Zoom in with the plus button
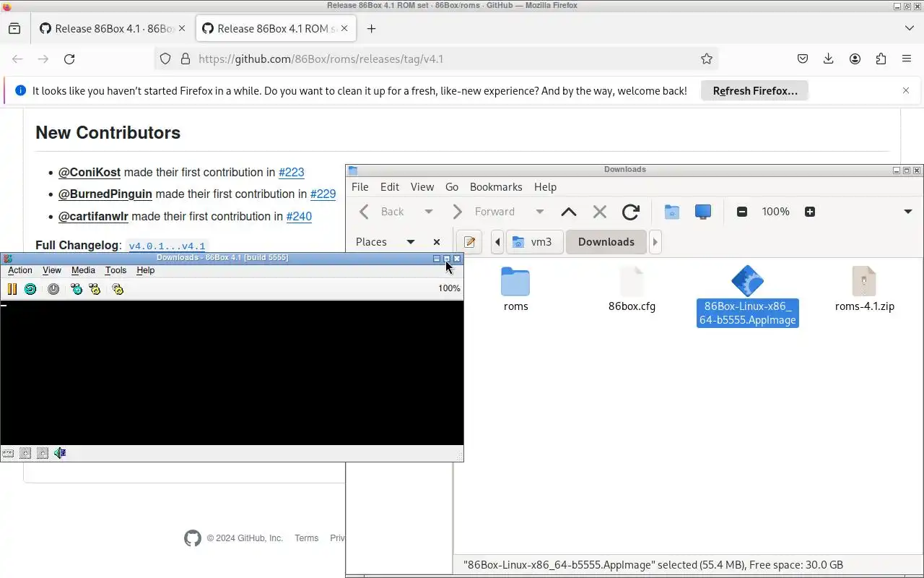Viewport: 924px width, 578px height. tap(810, 212)
